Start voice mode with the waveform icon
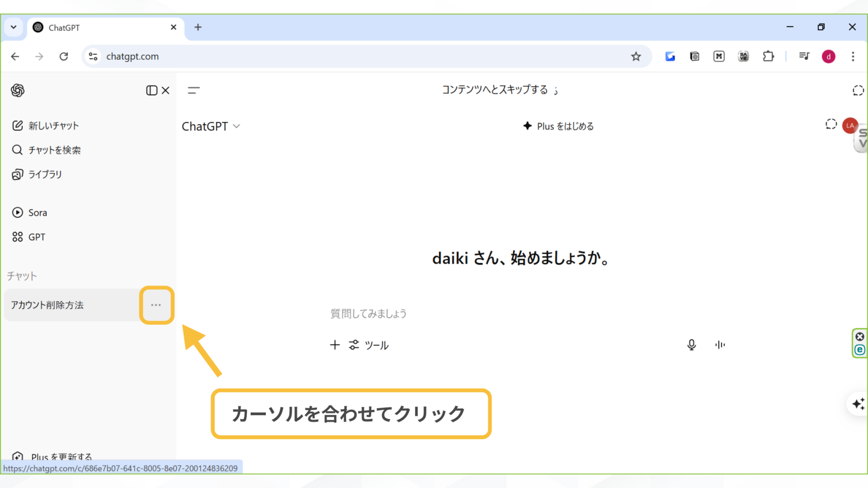The width and height of the screenshot is (868, 488). pyautogui.click(x=720, y=344)
